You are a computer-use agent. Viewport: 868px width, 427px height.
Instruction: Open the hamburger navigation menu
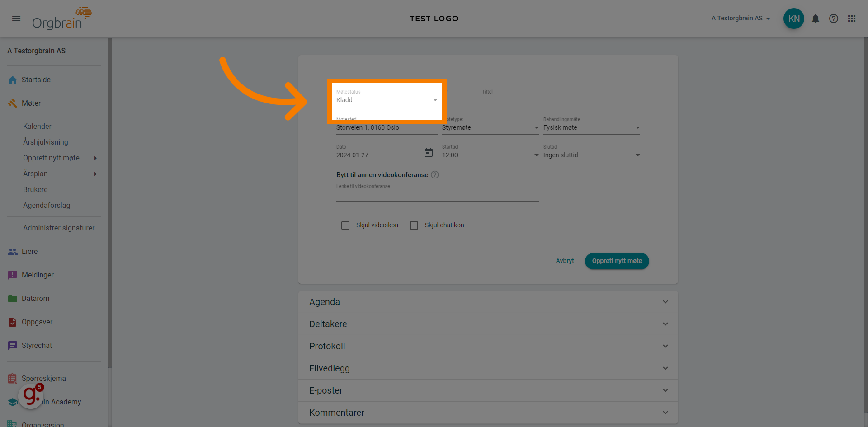point(16,19)
